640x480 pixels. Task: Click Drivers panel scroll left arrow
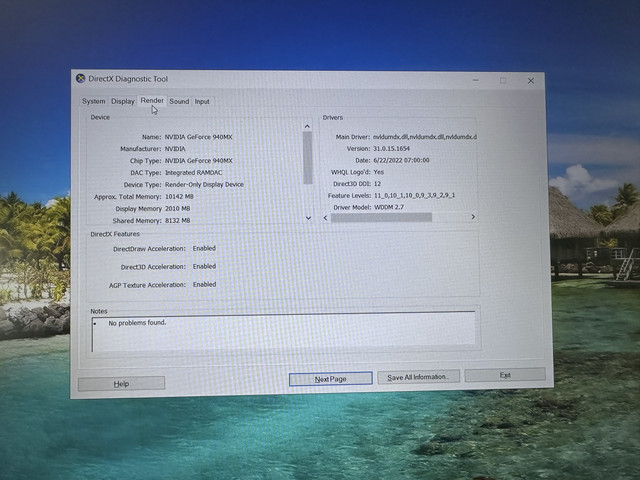tap(325, 218)
